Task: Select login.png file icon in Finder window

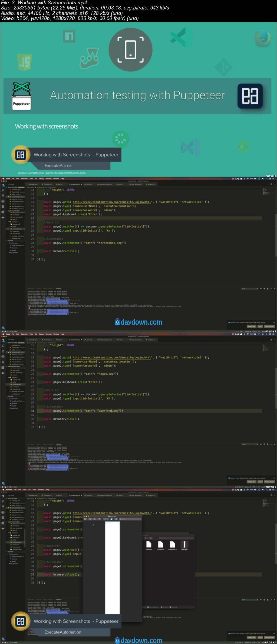Action: pyautogui.click(x=184, y=544)
